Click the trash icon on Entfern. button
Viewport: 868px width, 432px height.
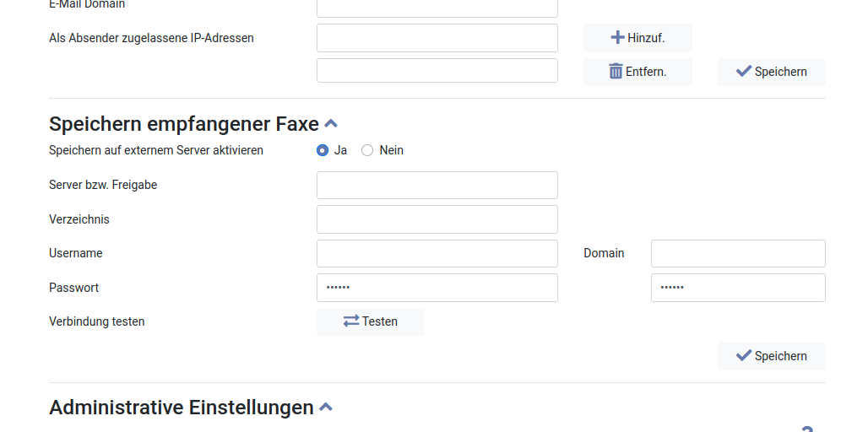tap(616, 72)
